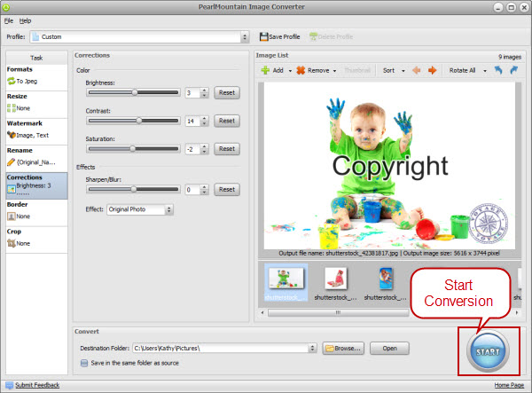Increase the Saturation value with stepper
The image size is (532, 393).
[205, 145]
